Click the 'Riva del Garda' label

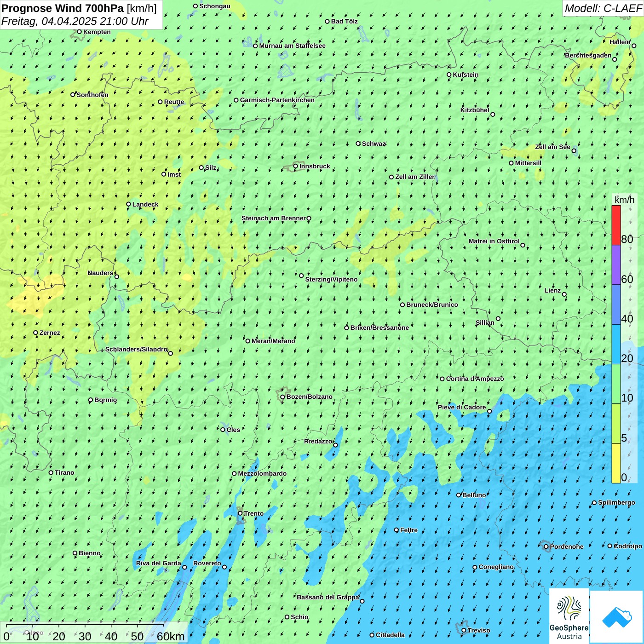tap(159, 563)
